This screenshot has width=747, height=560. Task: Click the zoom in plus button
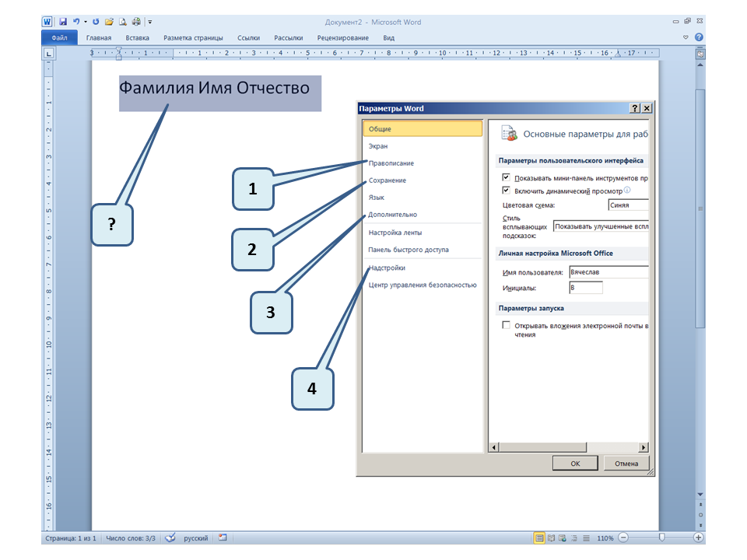[699, 537]
